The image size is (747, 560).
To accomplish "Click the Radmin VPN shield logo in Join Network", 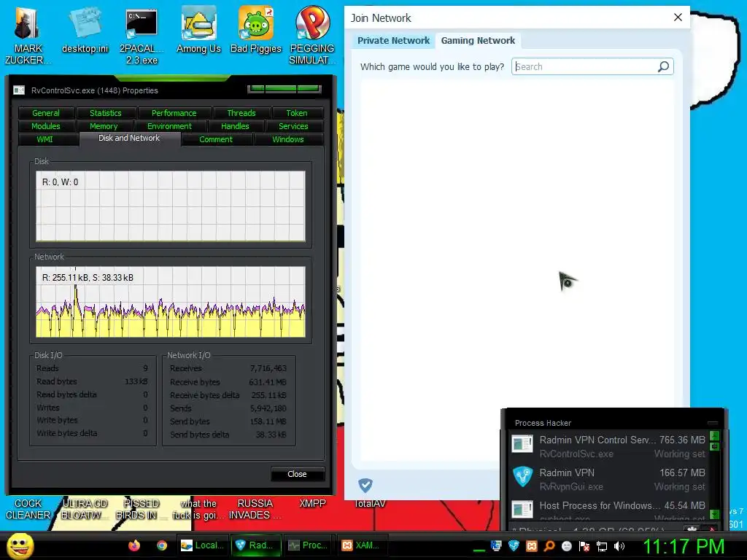I will tap(365, 485).
